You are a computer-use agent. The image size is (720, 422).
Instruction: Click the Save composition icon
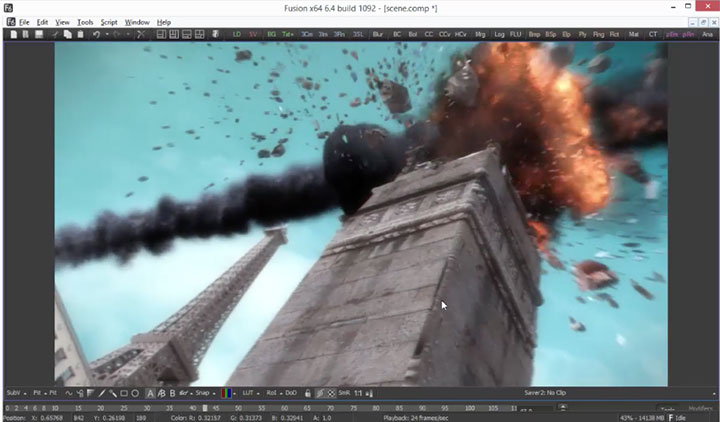(x=39, y=34)
